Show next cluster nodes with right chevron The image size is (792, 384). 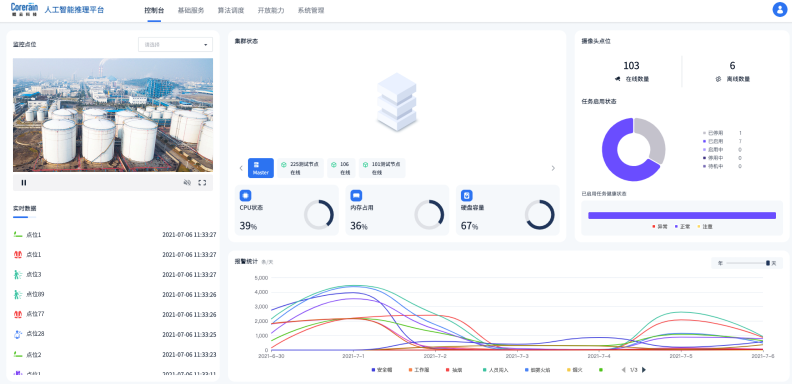coord(553,168)
